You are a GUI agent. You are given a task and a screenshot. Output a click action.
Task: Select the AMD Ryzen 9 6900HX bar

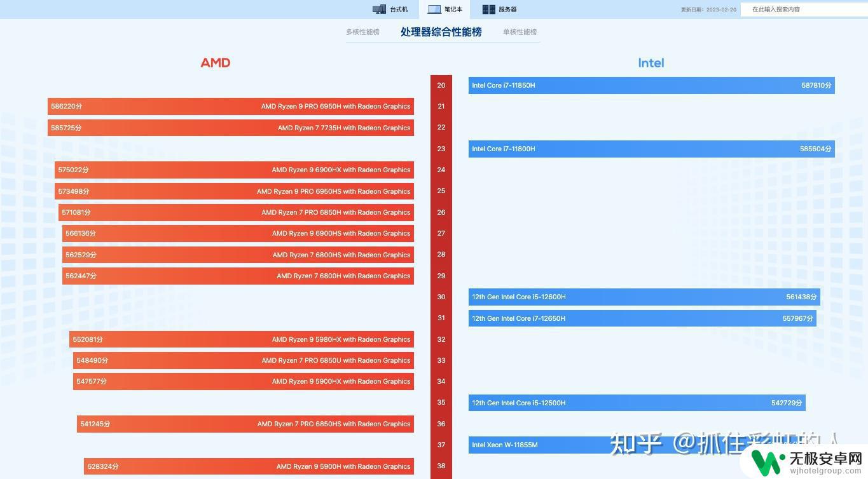(x=234, y=170)
